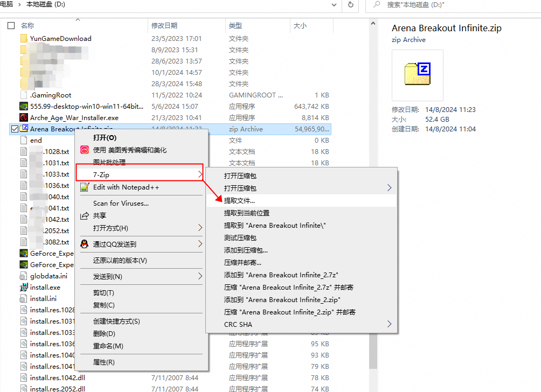
Task: Click the zip archive thumbnail in preview pane
Action: [418, 75]
